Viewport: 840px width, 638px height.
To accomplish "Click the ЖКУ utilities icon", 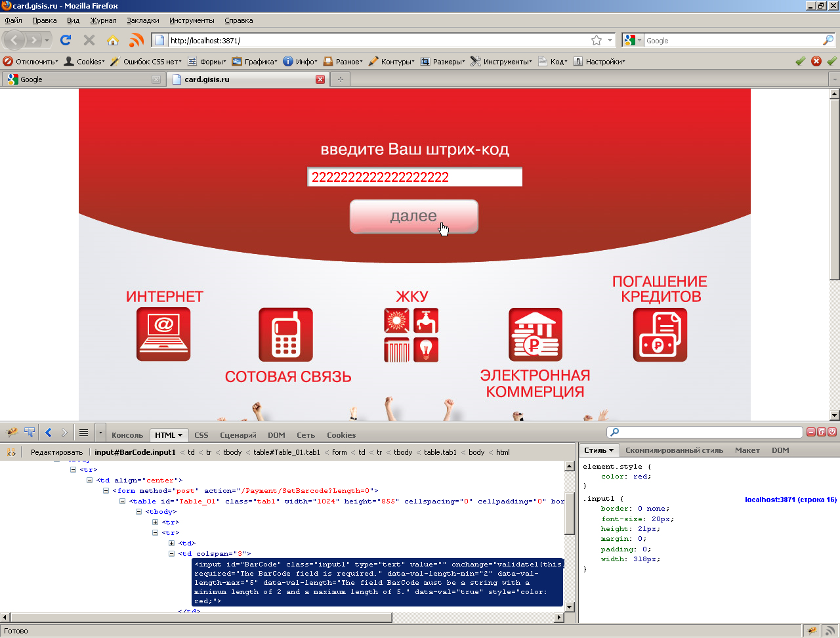I will pos(411,335).
